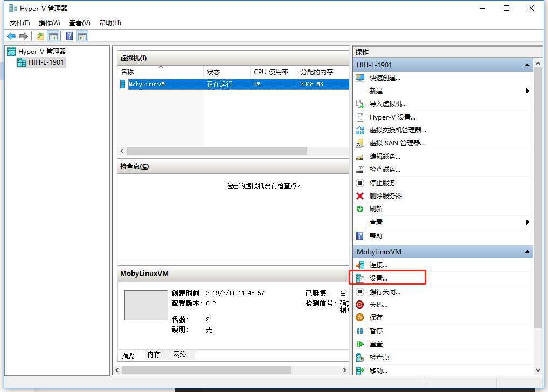548x392 pixels.
Task: Click the back arrow toolbar icon
Action: [11, 36]
